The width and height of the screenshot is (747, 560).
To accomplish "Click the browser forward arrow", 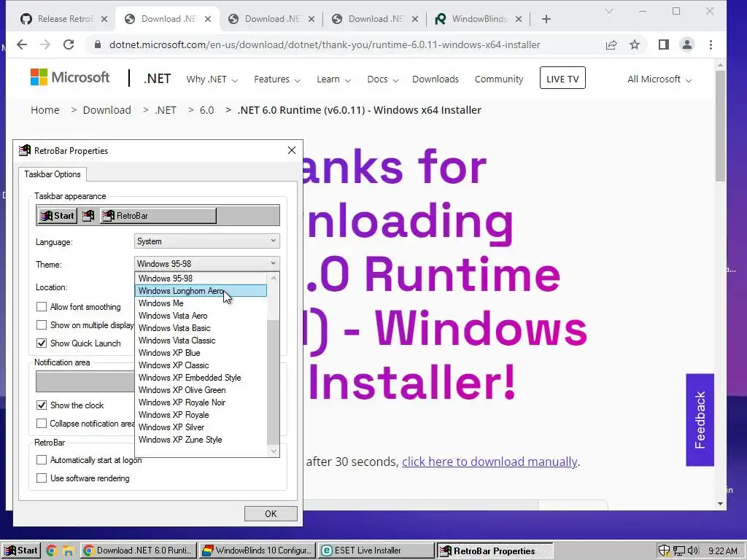I will pyautogui.click(x=45, y=44).
